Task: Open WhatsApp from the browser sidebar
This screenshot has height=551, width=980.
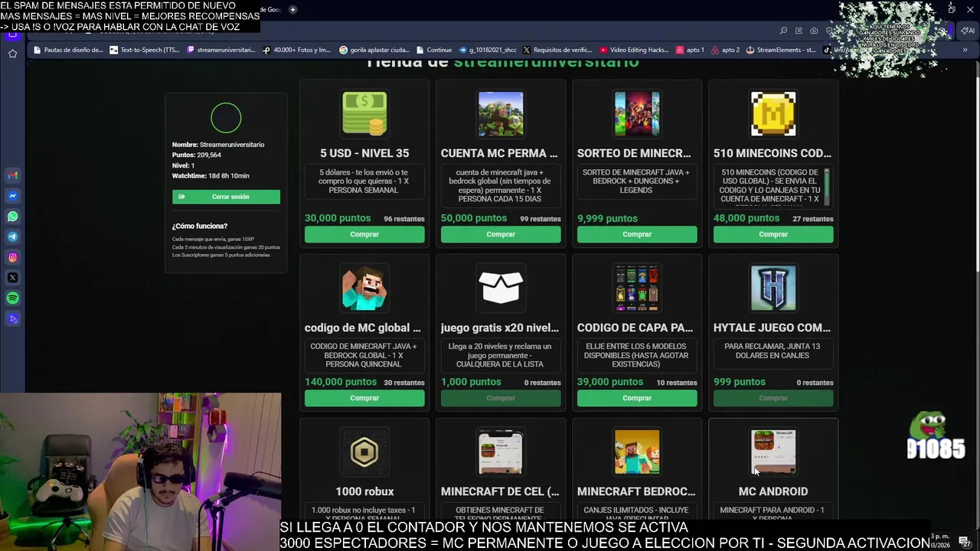Action: pyautogui.click(x=12, y=217)
